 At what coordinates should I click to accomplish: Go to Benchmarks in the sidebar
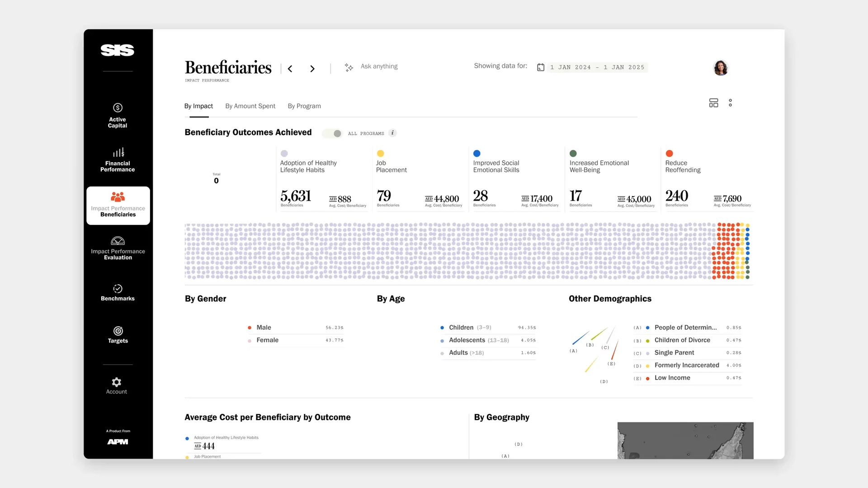pos(118,292)
